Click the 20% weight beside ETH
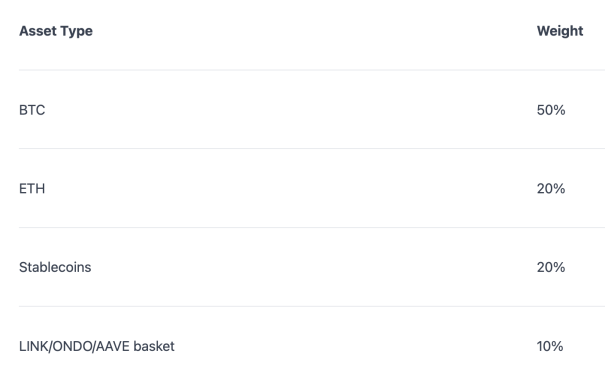Screen dimensions: 605x378 551,189
